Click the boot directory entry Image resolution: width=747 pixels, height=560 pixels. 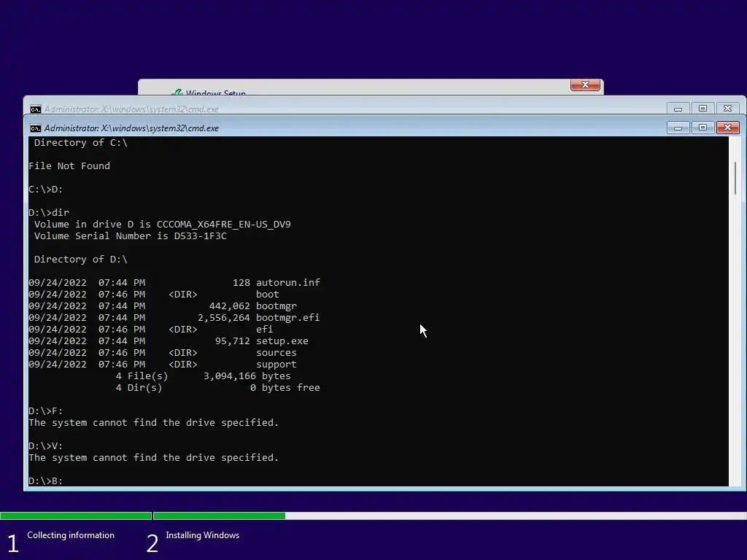point(267,295)
